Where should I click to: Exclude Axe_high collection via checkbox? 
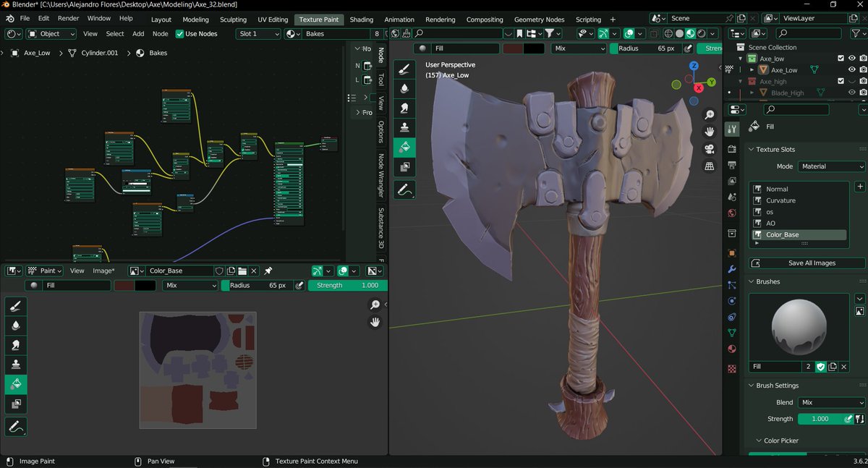click(841, 81)
